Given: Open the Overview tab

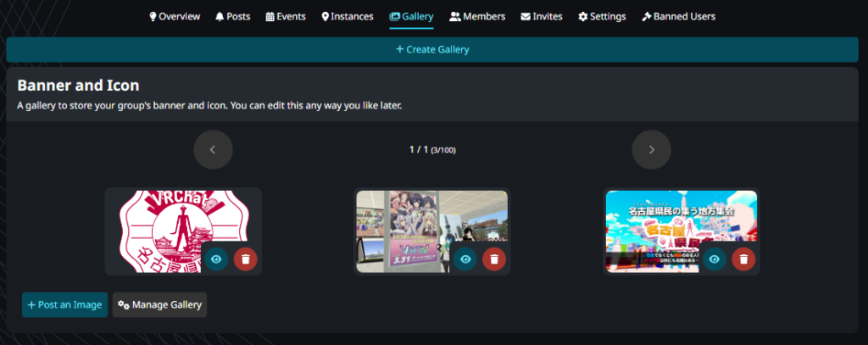Looking at the screenshot, I should click(175, 16).
